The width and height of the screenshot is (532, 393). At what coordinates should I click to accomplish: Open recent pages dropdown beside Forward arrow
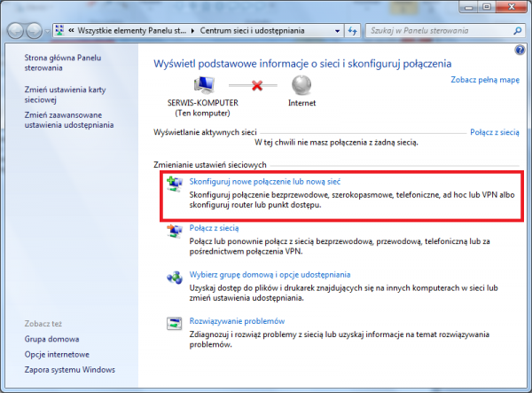click(x=47, y=31)
